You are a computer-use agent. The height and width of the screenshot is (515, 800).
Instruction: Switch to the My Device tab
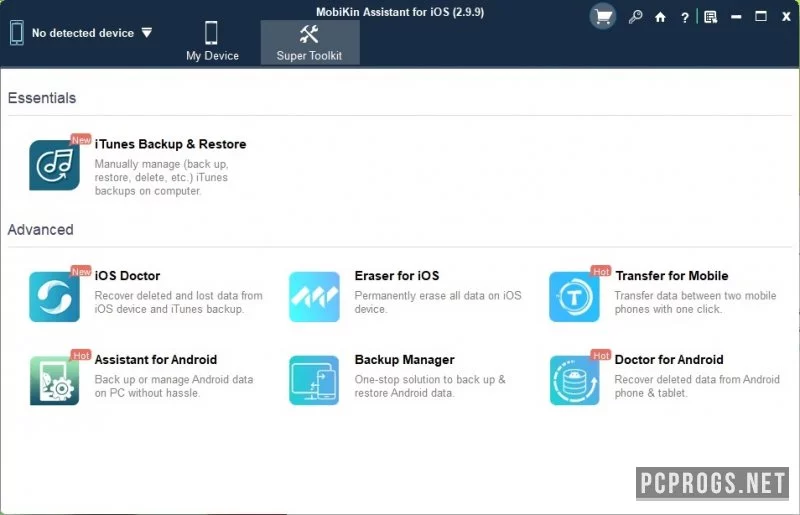(x=212, y=42)
